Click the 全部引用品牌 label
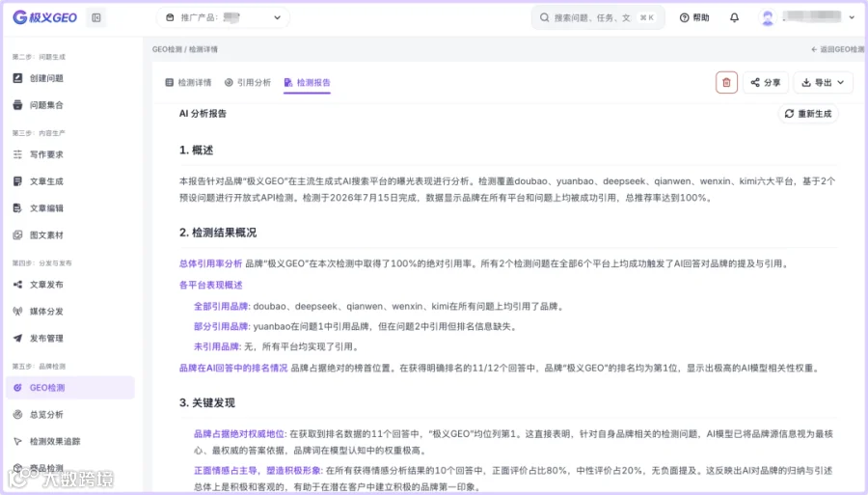The image size is (868, 495). tap(221, 306)
